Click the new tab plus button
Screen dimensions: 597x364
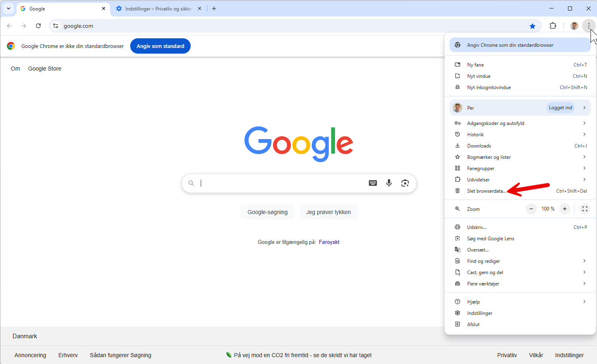pos(214,8)
